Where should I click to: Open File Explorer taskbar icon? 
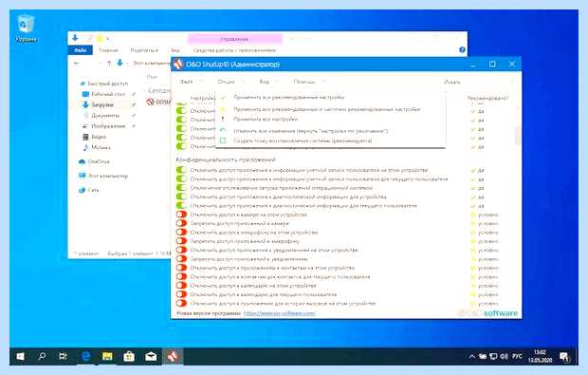107,356
